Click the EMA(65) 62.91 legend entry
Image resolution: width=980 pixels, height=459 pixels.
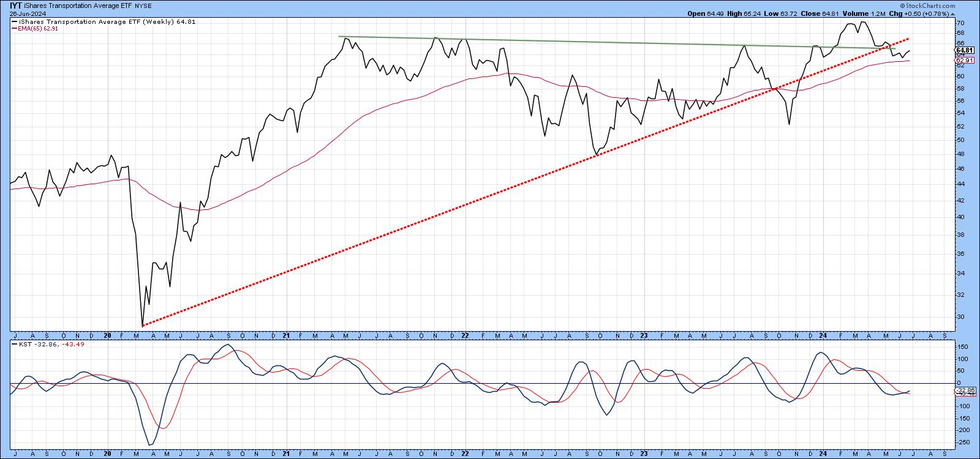coord(34,28)
